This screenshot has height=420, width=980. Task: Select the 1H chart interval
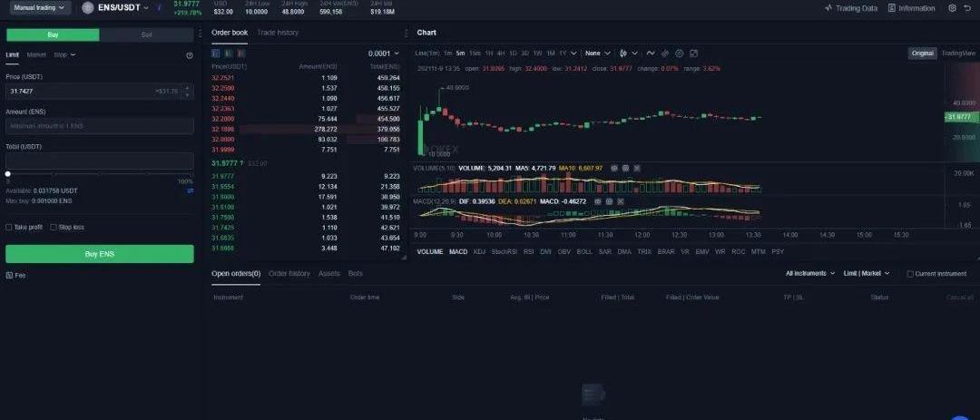tap(489, 54)
